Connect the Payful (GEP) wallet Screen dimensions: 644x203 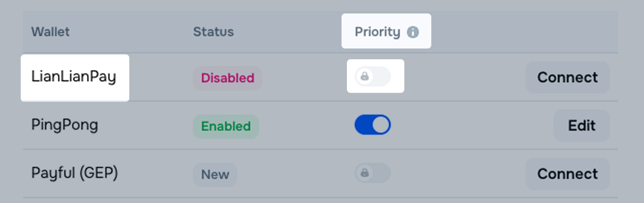click(567, 174)
